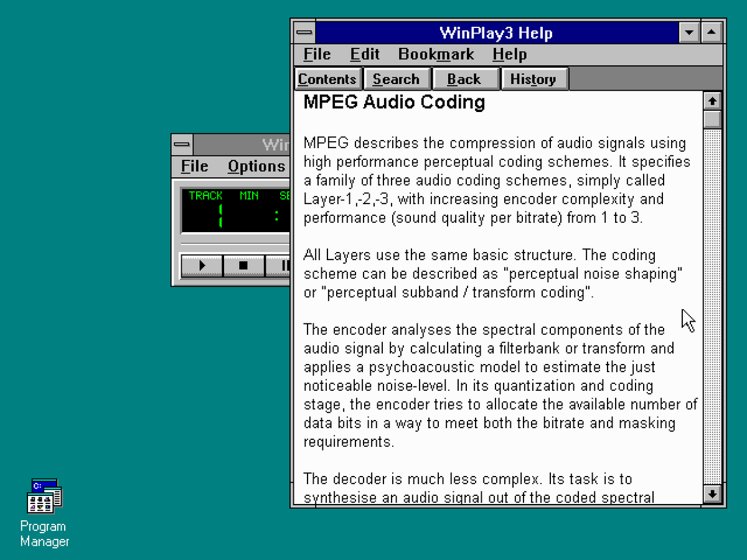Maximize the WinPlay3 Help window

pyautogui.click(x=712, y=32)
